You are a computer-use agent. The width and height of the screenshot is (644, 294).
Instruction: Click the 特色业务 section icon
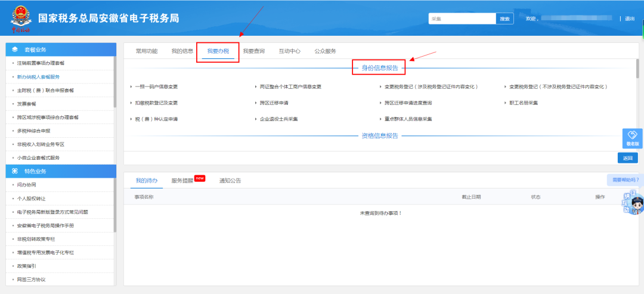click(14, 171)
